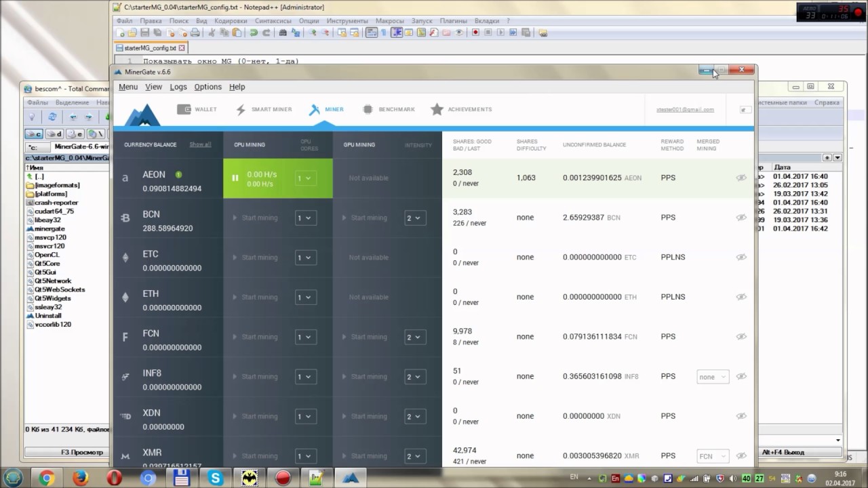Click the XDN currency icon

125,416
